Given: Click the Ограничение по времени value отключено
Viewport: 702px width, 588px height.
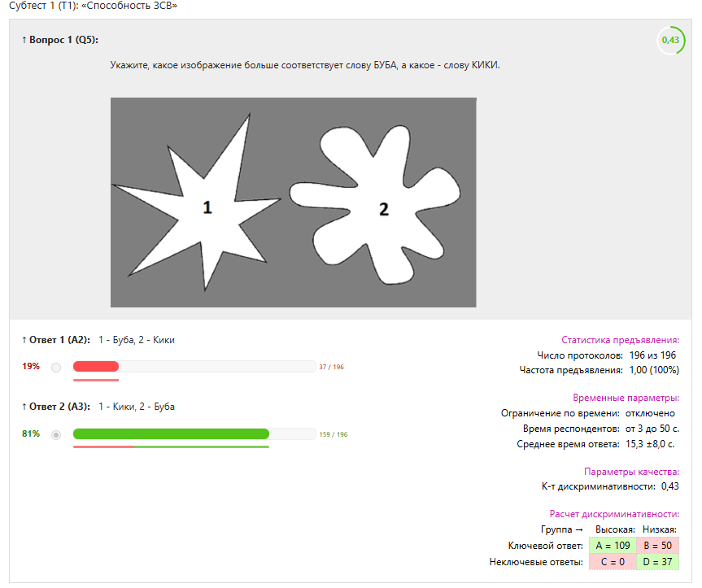Looking at the screenshot, I should 650,413.
